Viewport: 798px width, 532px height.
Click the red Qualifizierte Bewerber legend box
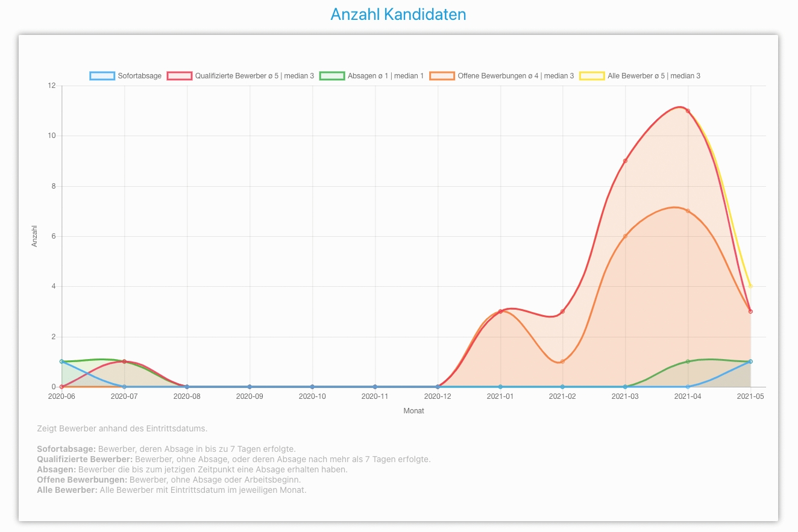[x=179, y=76]
